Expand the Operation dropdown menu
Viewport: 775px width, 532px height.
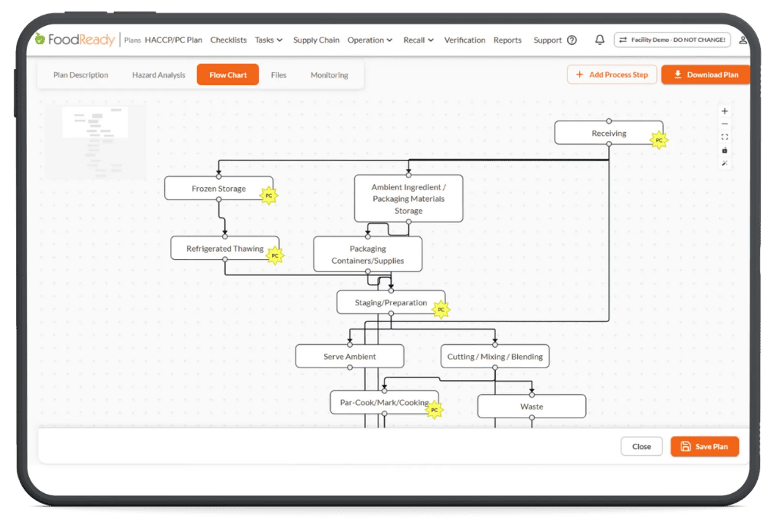[370, 40]
